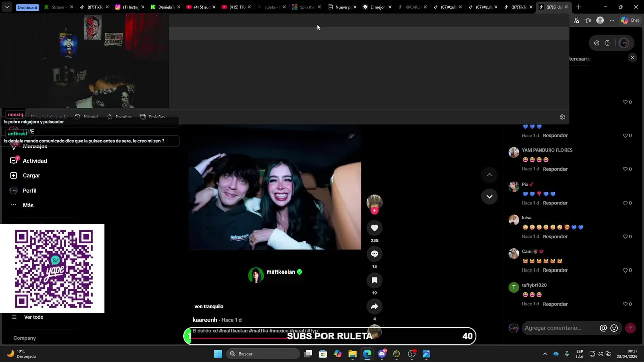This screenshot has height=362, width=644.
Task: Open volume control in system tray
Action: tap(600, 354)
